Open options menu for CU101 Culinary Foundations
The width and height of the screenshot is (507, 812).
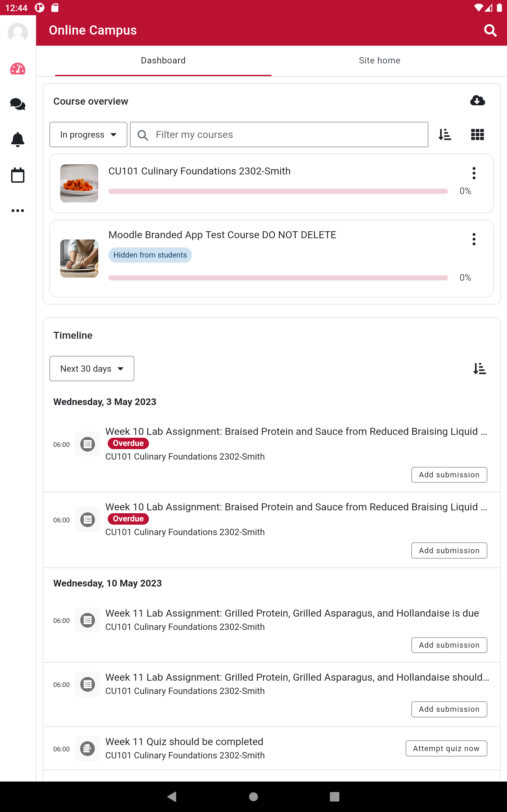click(x=474, y=173)
